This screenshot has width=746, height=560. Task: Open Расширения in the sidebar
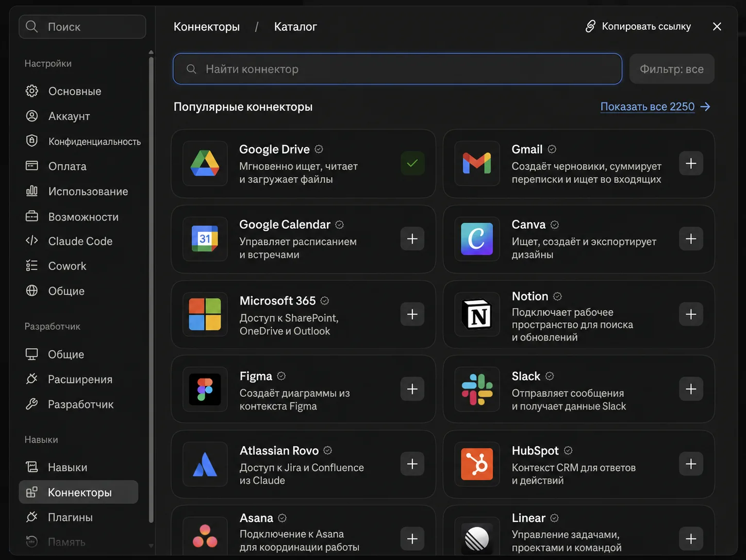point(78,379)
